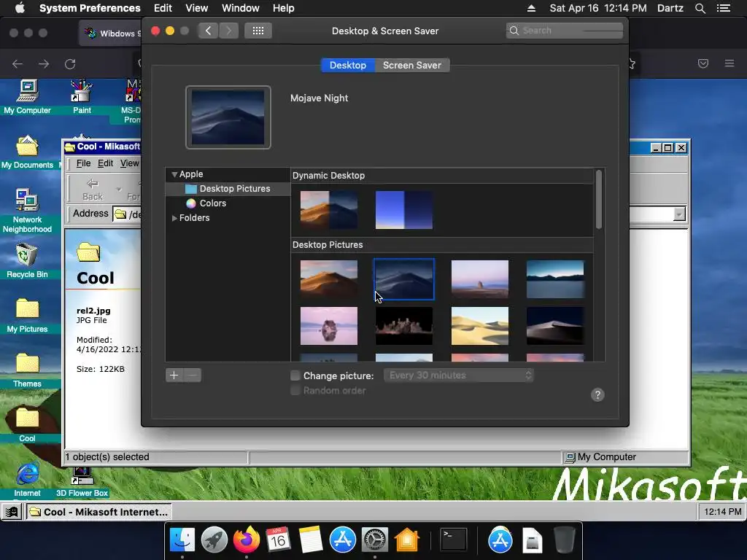
Task: Open Terminal from the Dock
Action: 453,540
